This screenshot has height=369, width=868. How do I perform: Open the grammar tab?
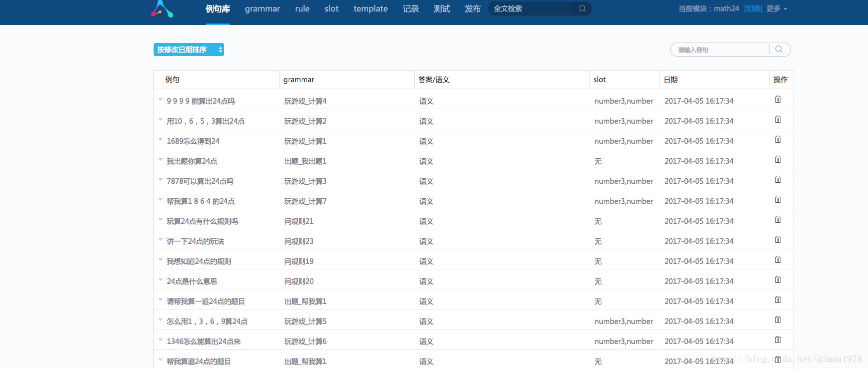262,9
